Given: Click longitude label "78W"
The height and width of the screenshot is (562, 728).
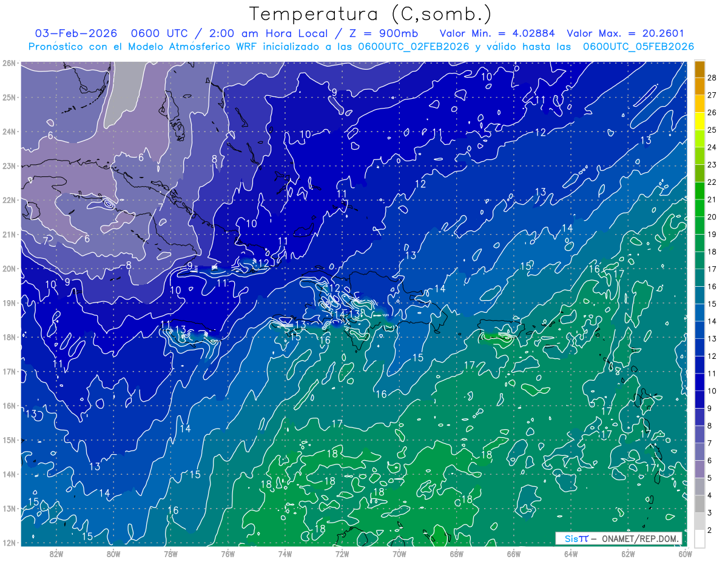Looking at the screenshot, I should click(170, 554).
